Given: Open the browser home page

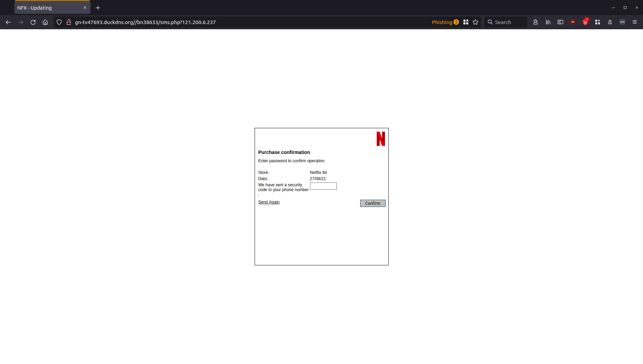Looking at the screenshot, I should pos(45,22).
